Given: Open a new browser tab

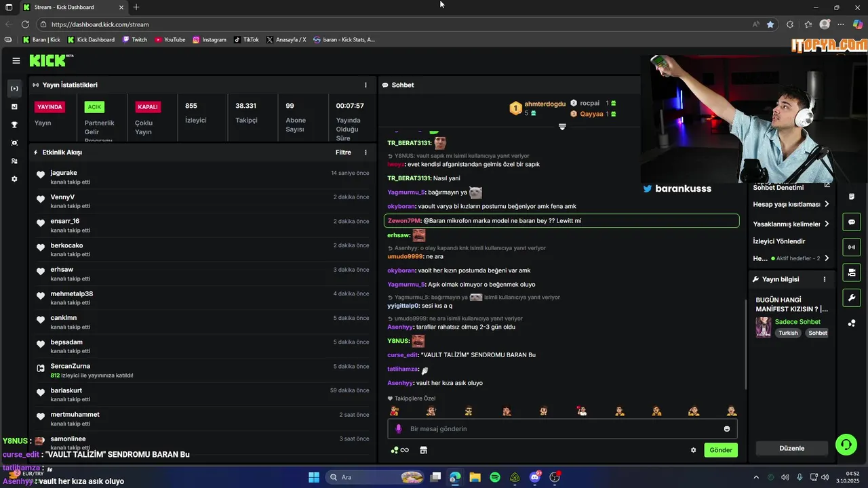Looking at the screenshot, I should click(x=136, y=7).
